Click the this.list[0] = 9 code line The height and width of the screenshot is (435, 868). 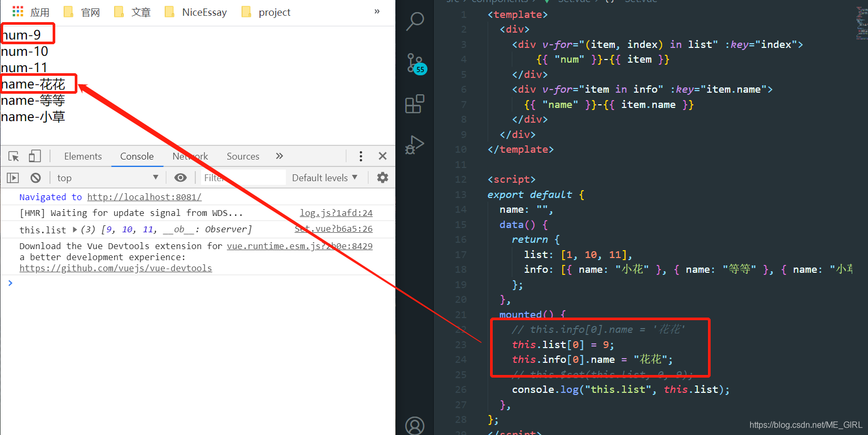[563, 344]
